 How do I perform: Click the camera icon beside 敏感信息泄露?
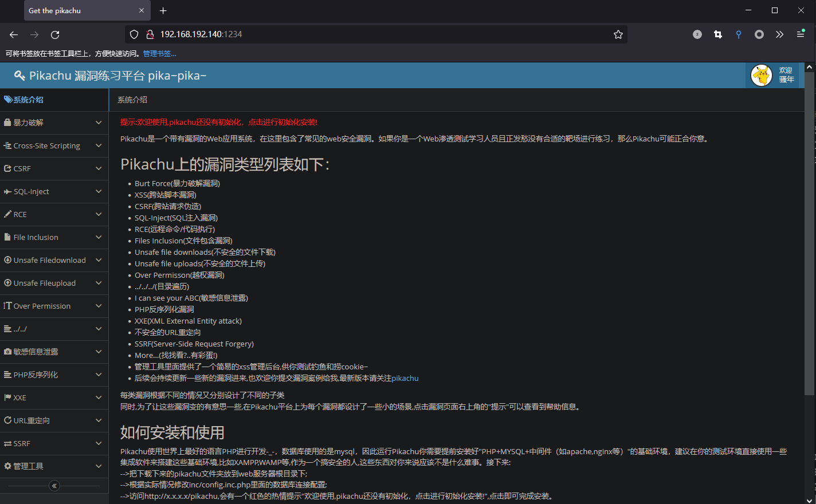[x=7, y=352]
